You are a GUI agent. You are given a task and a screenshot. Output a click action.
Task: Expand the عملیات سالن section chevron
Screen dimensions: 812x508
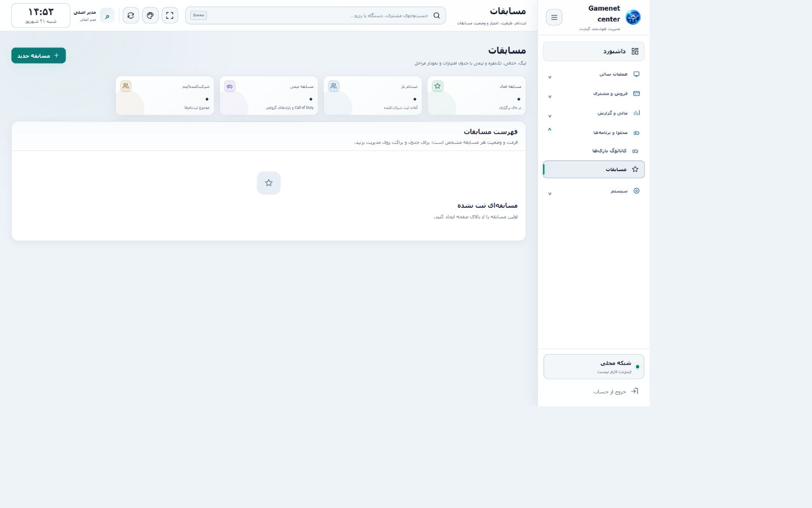550,77
